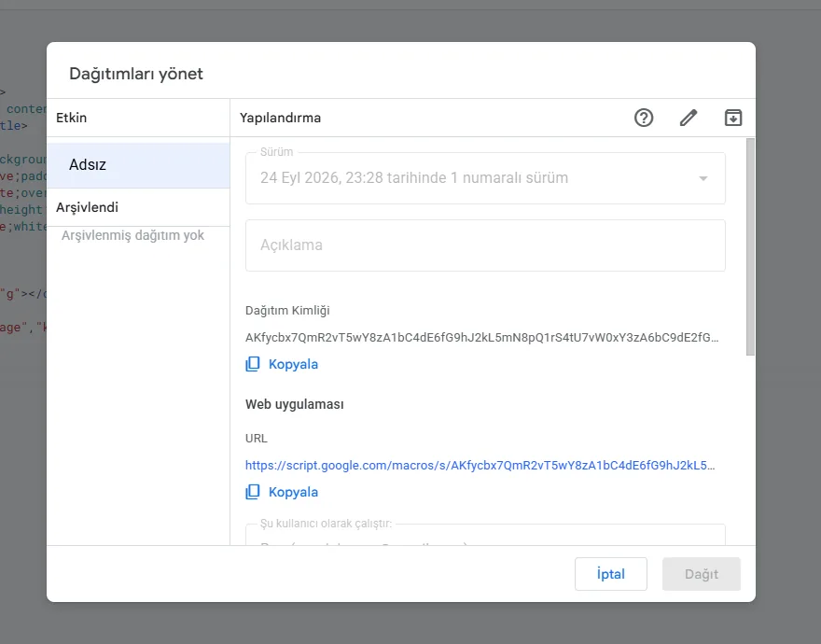Click the pencil edit deployment icon
This screenshot has height=644, width=821.
click(689, 118)
